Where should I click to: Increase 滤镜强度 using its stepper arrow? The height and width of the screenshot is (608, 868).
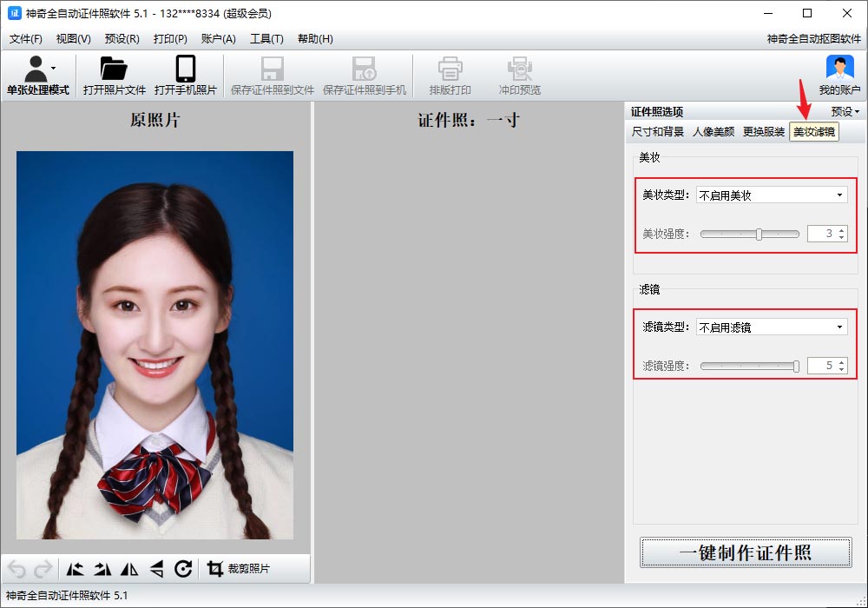click(841, 362)
